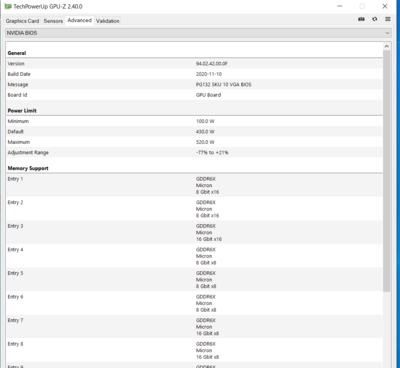Select the Entry 7 memory row

click(x=194, y=327)
